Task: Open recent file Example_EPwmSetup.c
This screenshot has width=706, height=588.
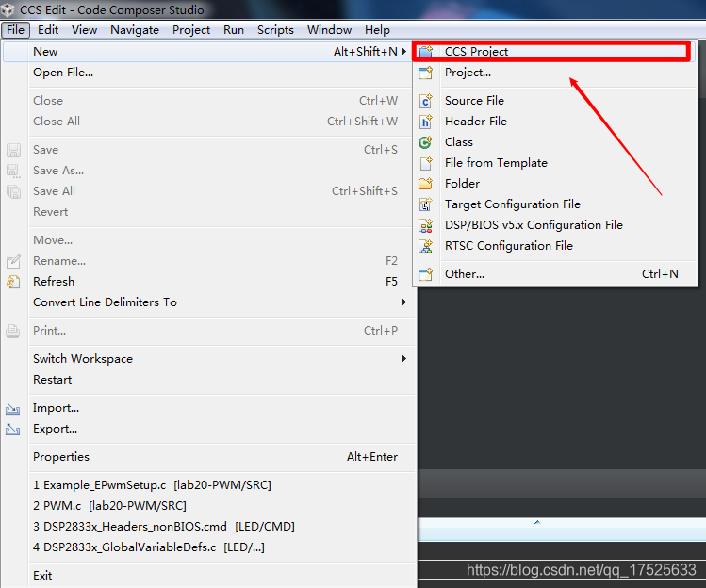Action: (209, 485)
